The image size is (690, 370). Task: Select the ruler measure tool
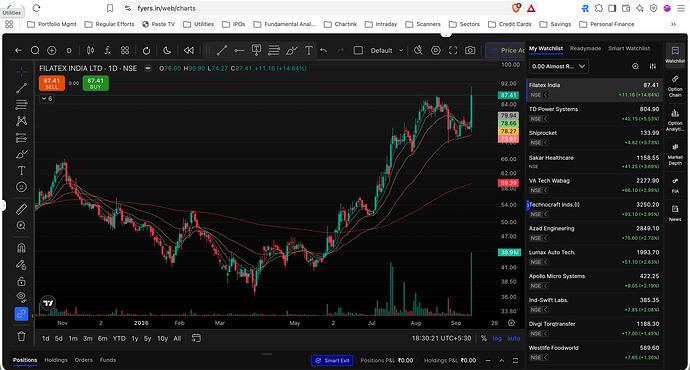coord(21,209)
